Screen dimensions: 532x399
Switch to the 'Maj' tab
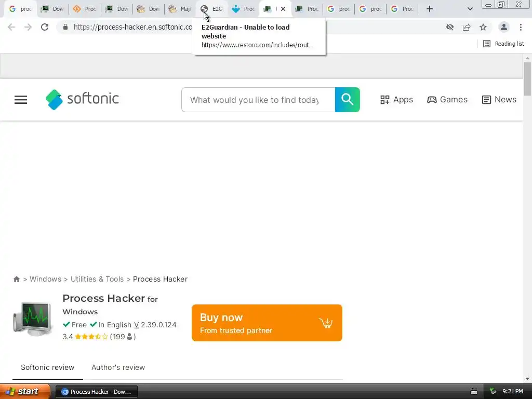tap(180, 9)
